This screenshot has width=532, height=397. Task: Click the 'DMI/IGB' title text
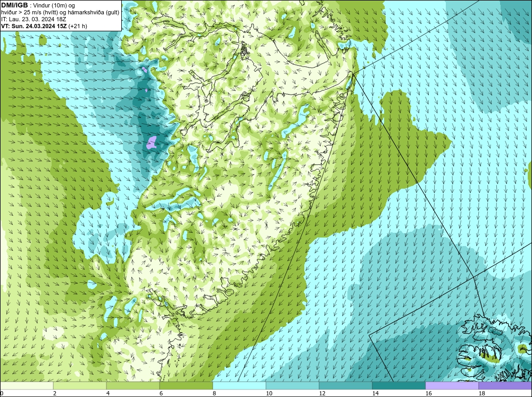tap(14, 5)
